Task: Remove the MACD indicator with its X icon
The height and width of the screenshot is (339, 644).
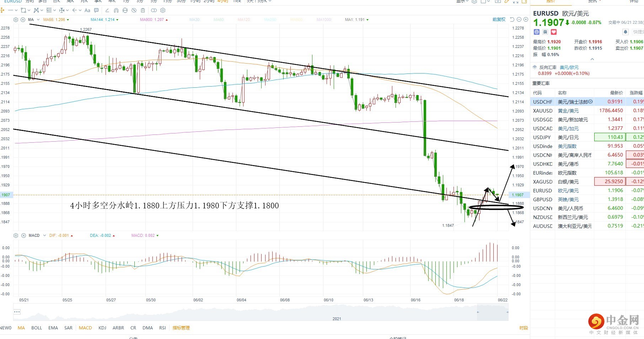Action: coord(23,235)
